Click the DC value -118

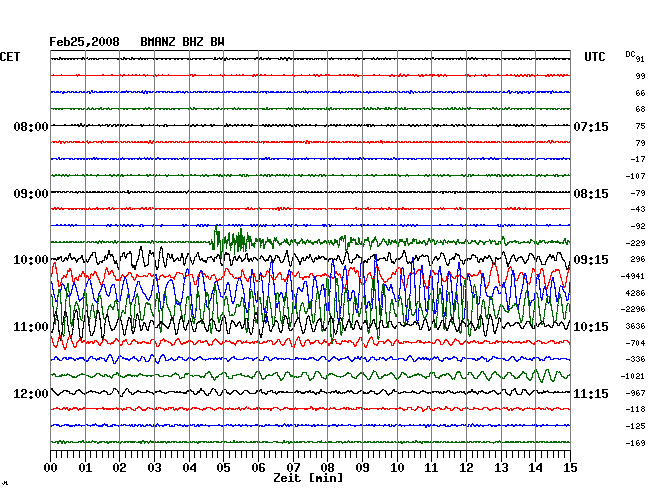pos(635,409)
